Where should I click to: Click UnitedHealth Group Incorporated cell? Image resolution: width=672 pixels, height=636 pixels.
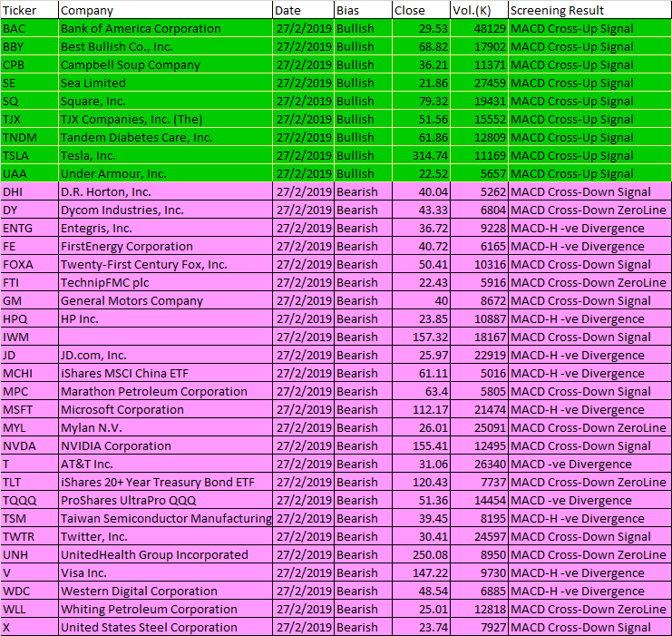click(165, 555)
